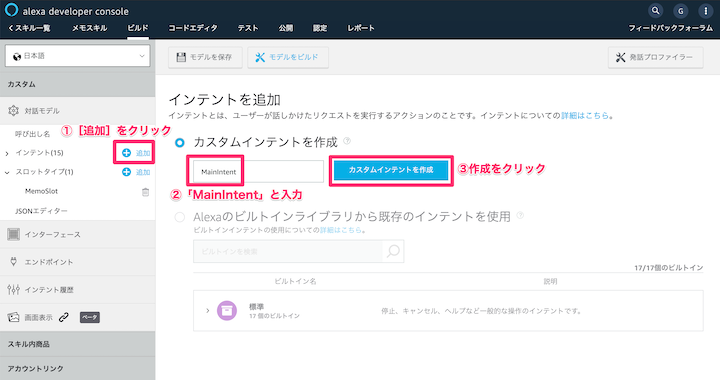Select the Alexa built-in library radio button
Screen dimensions: 720x380
180,217
